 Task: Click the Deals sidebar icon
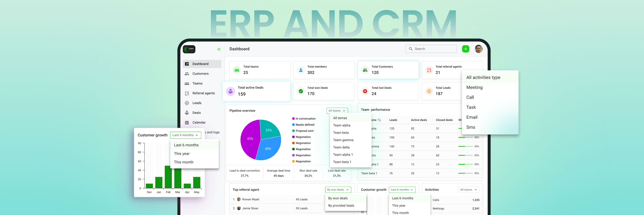(187, 113)
